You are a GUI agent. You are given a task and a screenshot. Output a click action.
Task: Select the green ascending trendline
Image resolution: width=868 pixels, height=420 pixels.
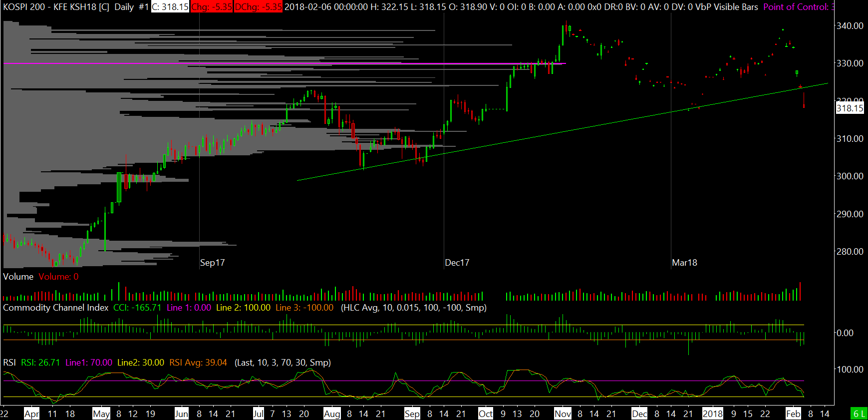click(x=563, y=131)
